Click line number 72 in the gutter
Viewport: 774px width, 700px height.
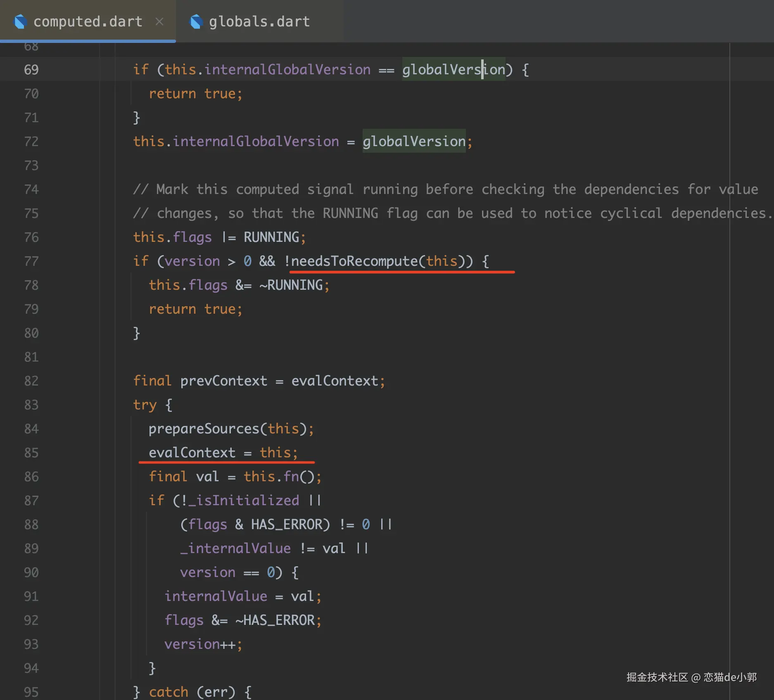click(x=31, y=142)
